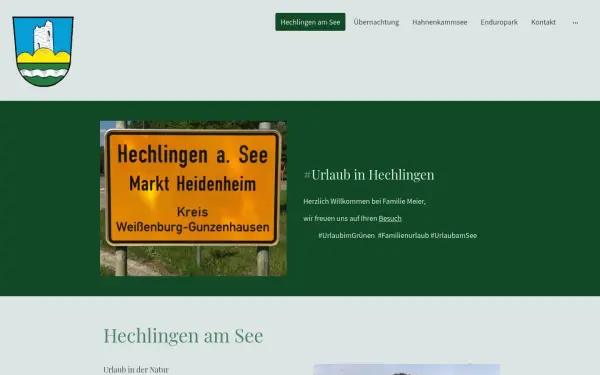Click the 'Herzlich Willkommen bei Familie Meier,' text
The image size is (600, 375).
click(364, 201)
